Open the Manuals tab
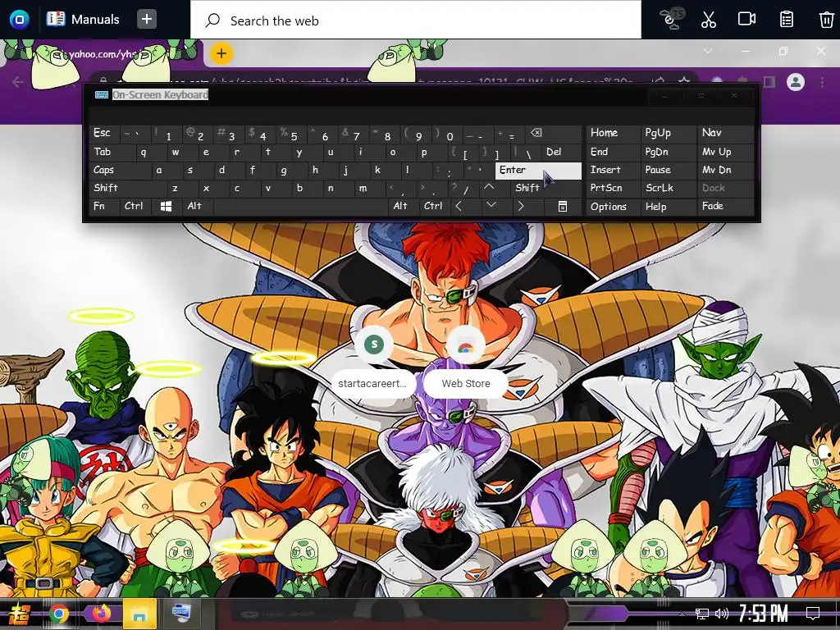 [x=83, y=20]
